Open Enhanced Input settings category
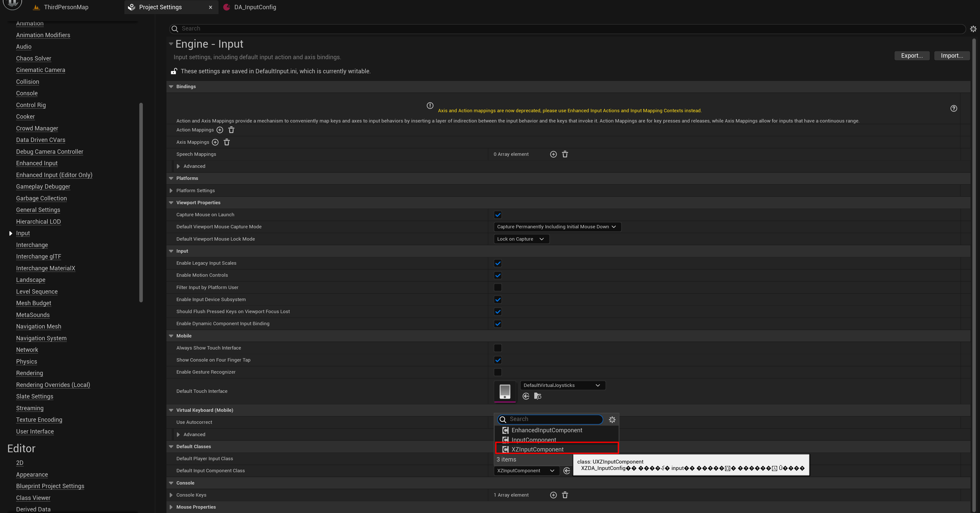Image resolution: width=980 pixels, height=513 pixels. coord(37,163)
